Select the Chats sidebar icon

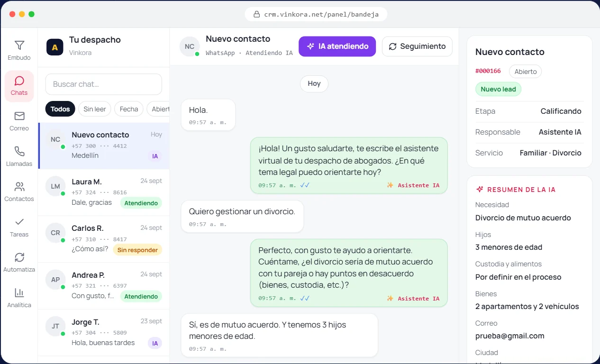(19, 81)
